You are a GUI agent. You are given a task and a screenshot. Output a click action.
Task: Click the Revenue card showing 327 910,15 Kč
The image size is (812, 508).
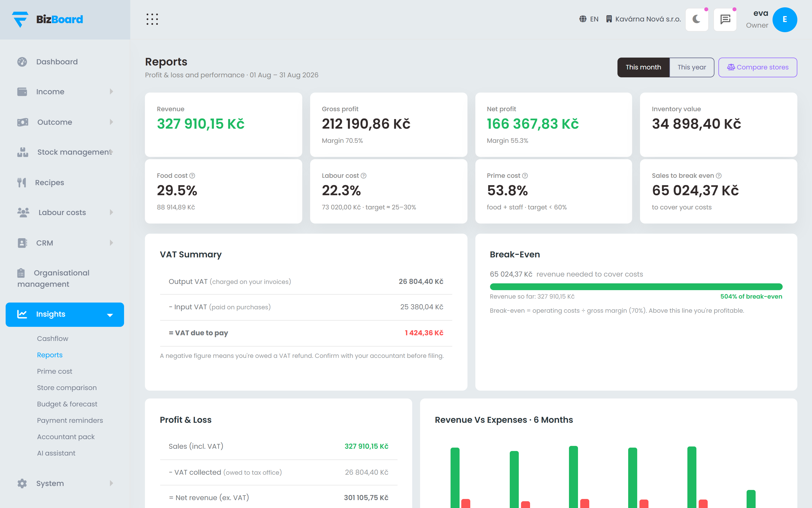(x=224, y=125)
